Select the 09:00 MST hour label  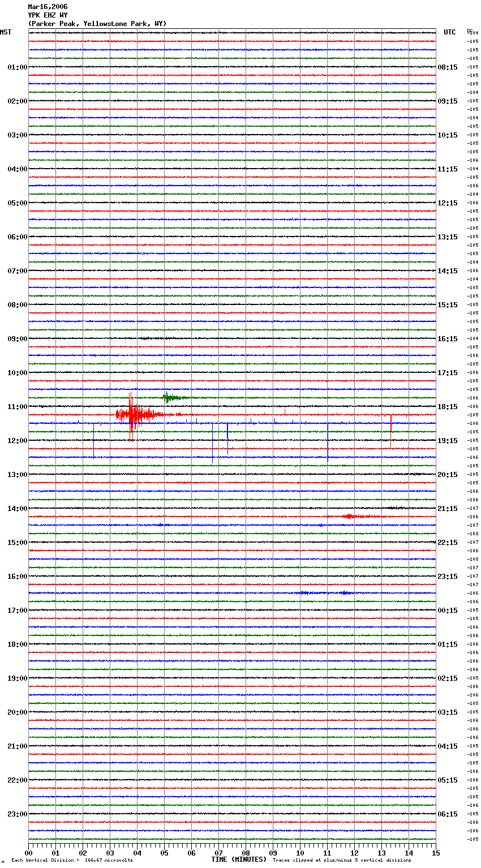[17, 339]
